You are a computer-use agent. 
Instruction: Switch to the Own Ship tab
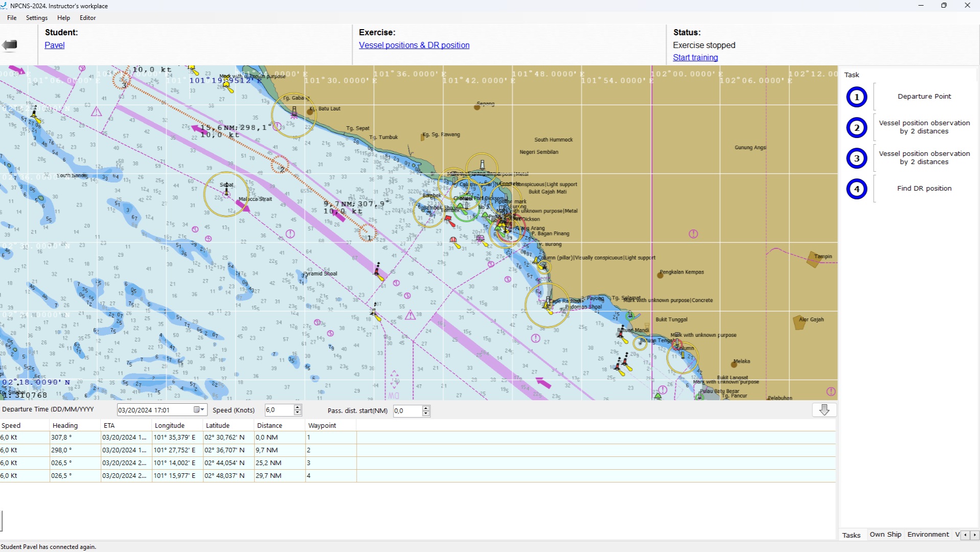click(885, 535)
